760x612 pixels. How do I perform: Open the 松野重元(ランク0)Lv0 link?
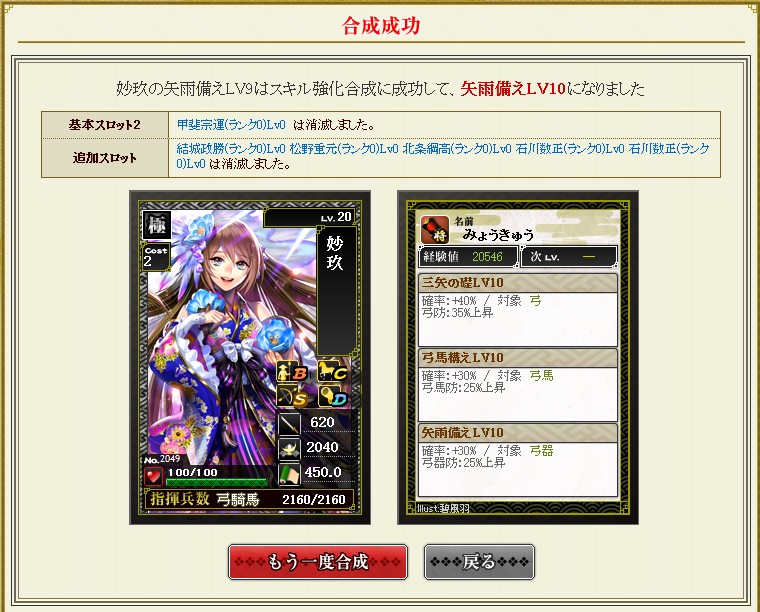coord(344,149)
